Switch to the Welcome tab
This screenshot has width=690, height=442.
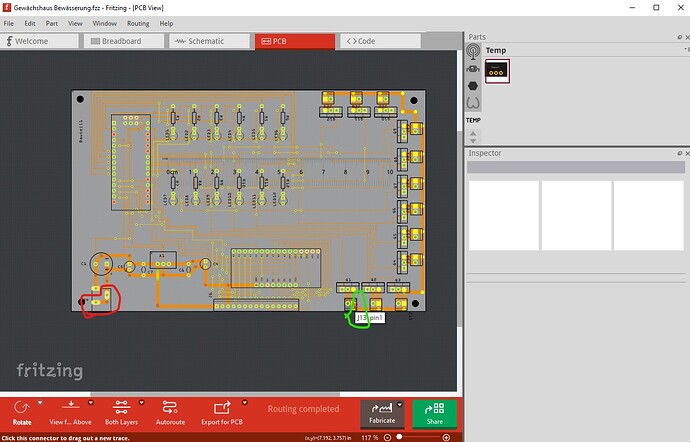coord(39,41)
